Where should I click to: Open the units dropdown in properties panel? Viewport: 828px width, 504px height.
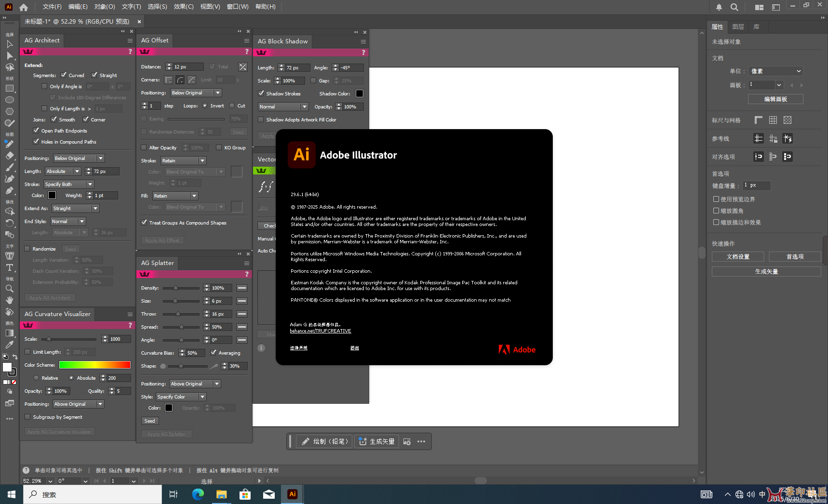(x=775, y=71)
